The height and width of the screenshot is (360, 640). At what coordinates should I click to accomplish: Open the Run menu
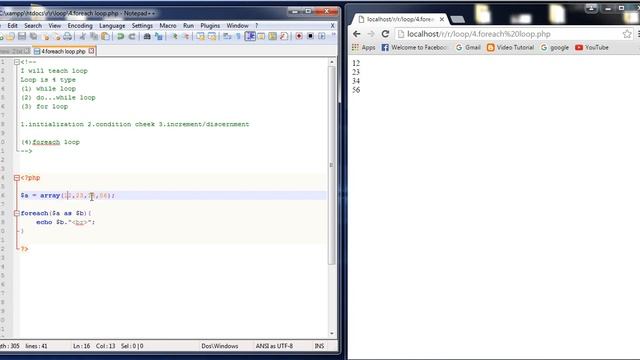(x=188, y=25)
